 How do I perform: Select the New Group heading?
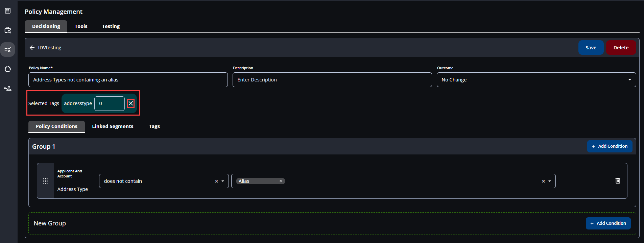[x=50, y=223]
